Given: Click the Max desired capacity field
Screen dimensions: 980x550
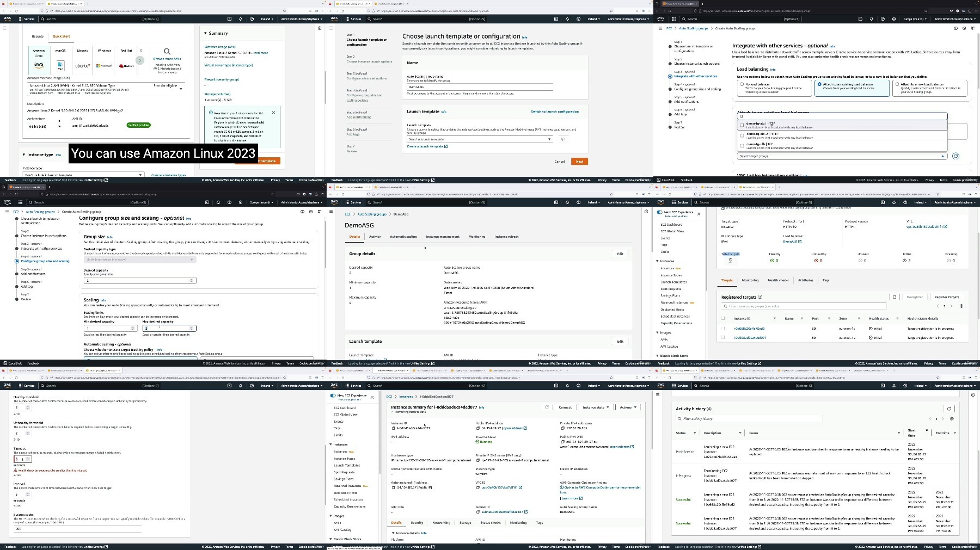Looking at the screenshot, I should [x=169, y=329].
